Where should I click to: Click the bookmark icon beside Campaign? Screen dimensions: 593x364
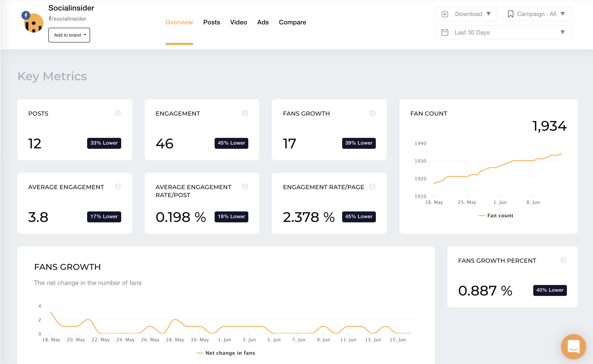510,14
